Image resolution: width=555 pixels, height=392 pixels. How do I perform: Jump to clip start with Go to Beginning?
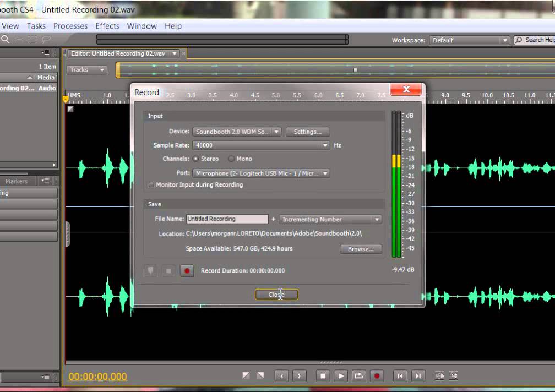pos(400,375)
